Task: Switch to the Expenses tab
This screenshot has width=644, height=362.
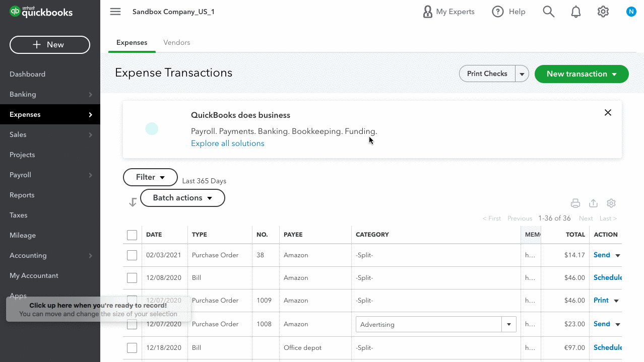Action: [x=132, y=42]
